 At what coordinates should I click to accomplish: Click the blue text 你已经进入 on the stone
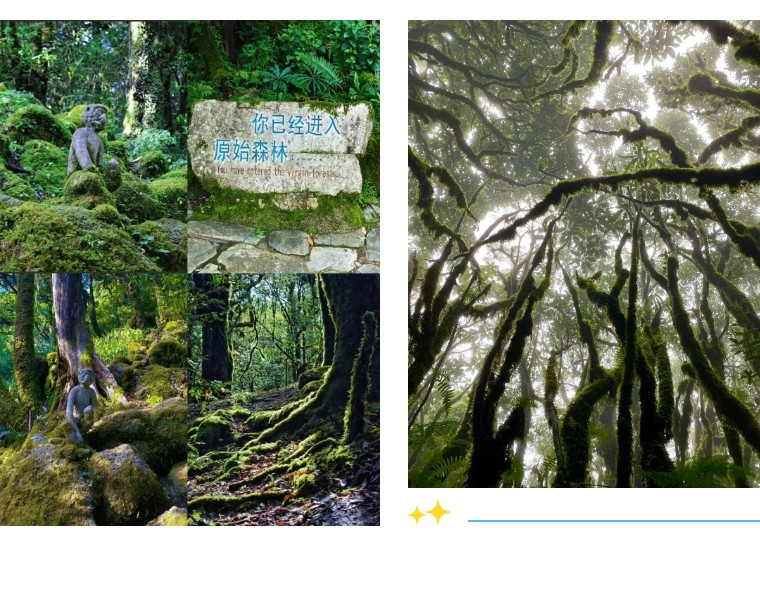(296, 124)
